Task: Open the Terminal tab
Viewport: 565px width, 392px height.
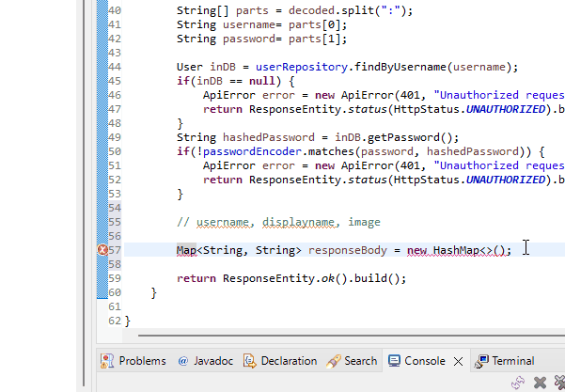Action: (512, 361)
